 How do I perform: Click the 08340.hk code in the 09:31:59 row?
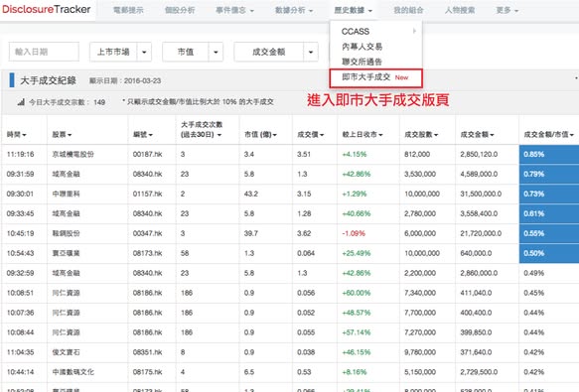point(148,174)
